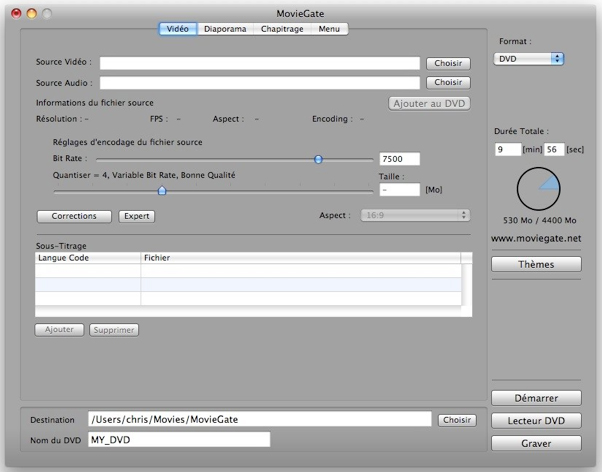Open the Thèmes panel
Screen dimensions: 602x472
click(x=536, y=264)
